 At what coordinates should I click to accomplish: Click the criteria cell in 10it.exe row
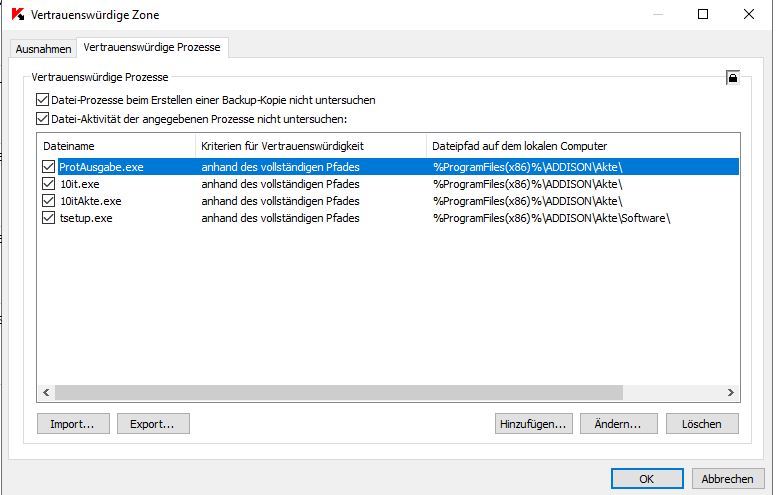pos(280,184)
